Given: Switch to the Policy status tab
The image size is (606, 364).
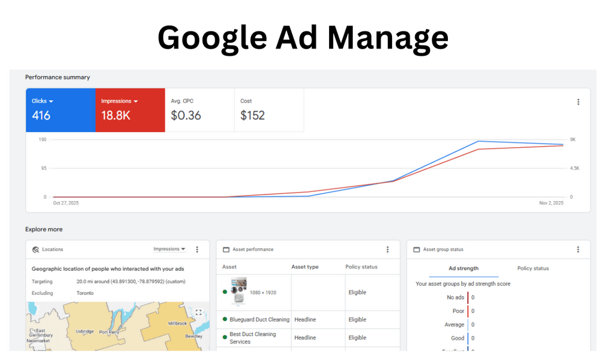Looking at the screenshot, I should pos(533,268).
